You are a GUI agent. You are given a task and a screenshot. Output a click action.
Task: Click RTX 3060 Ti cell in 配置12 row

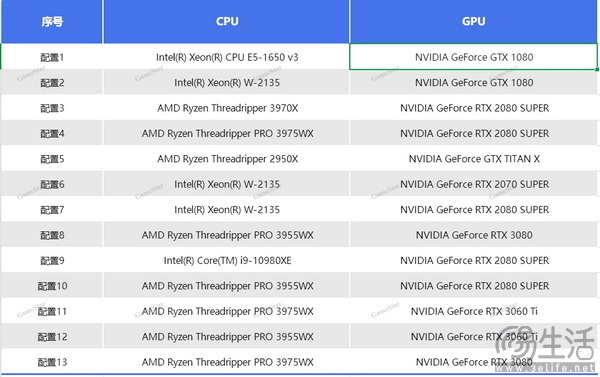(x=473, y=336)
